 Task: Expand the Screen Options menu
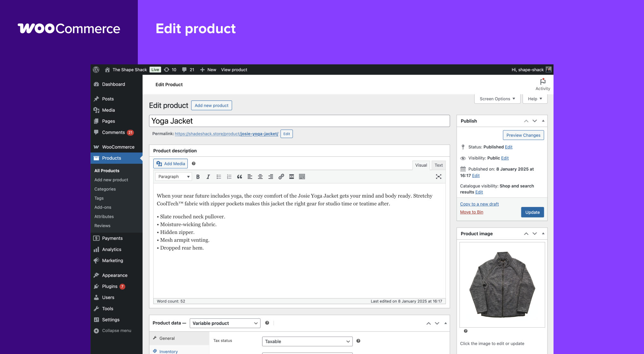click(497, 99)
